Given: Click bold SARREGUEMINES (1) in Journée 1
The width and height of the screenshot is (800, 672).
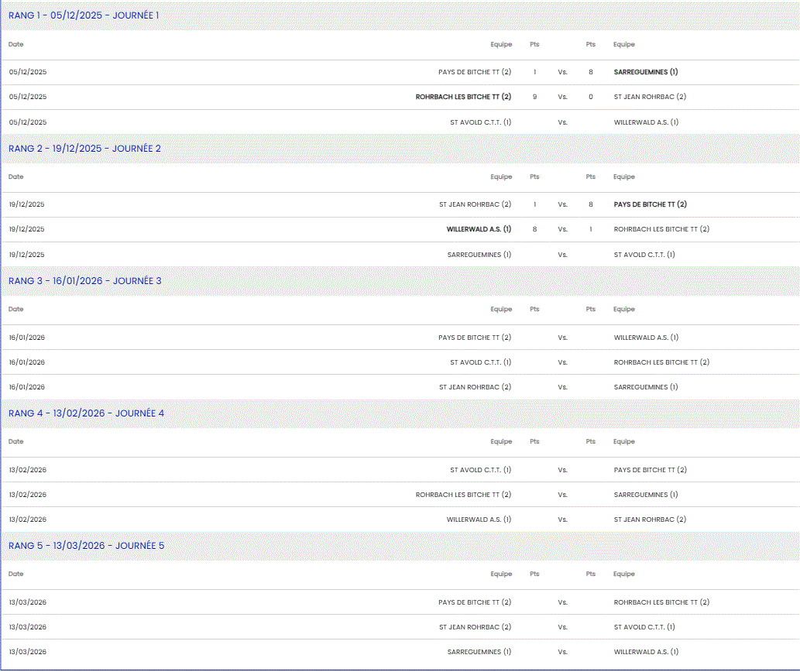Looking at the screenshot, I should [x=645, y=72].
